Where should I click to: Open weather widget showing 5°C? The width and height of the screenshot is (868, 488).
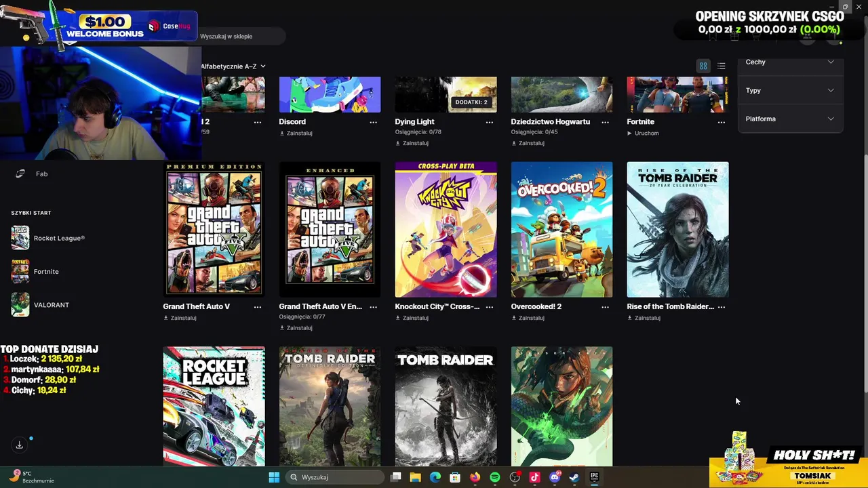[x=31, y=477]
